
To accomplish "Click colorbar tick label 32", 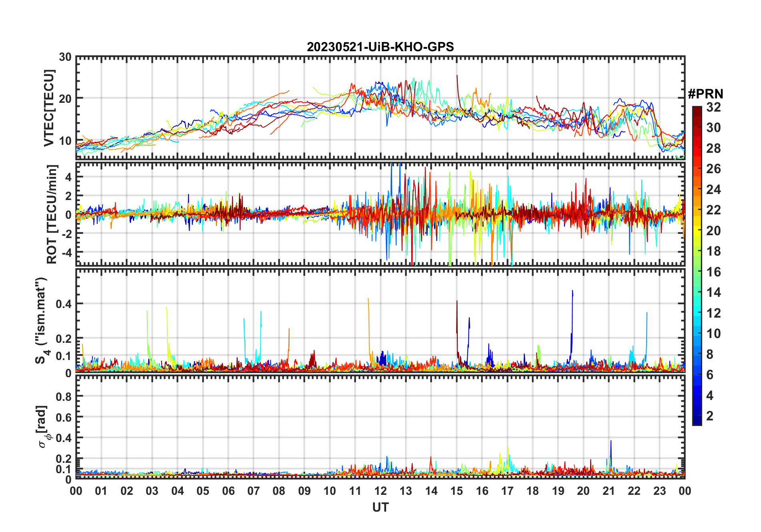I will pos(713,107).
